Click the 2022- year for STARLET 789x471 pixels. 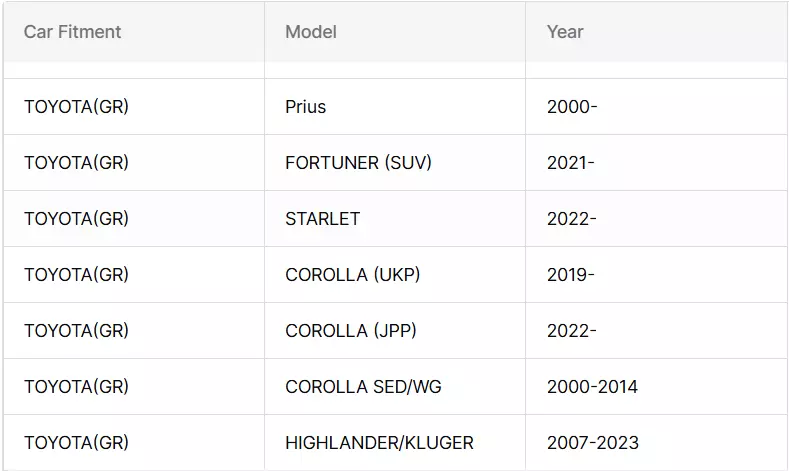coord(572,218)
